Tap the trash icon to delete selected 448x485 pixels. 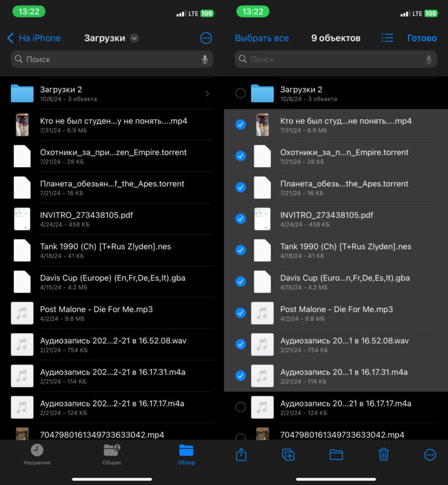pyautogui.click(x=383, y=455)
